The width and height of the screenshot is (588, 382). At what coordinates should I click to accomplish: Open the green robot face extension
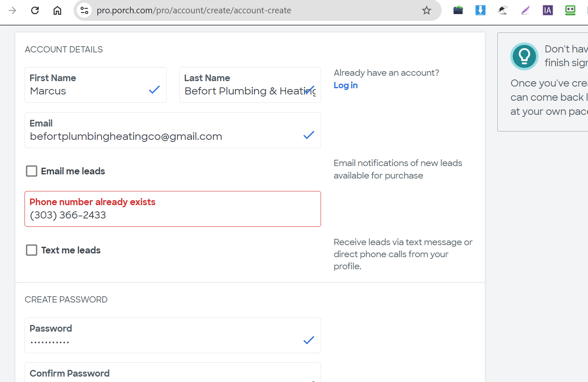click(570, 10)
